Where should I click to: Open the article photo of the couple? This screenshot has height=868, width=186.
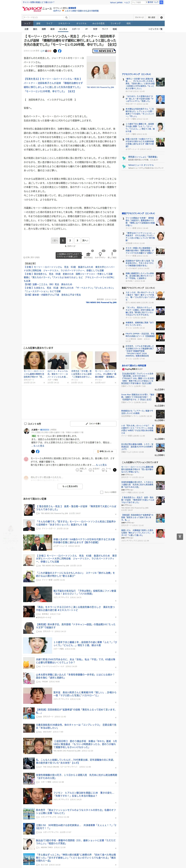[x=101, y=70]
